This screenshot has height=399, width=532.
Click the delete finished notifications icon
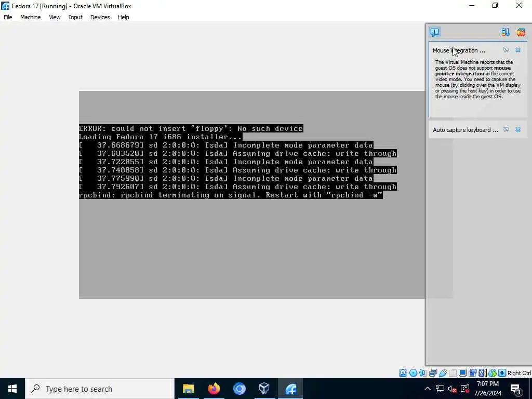(521, 32)
